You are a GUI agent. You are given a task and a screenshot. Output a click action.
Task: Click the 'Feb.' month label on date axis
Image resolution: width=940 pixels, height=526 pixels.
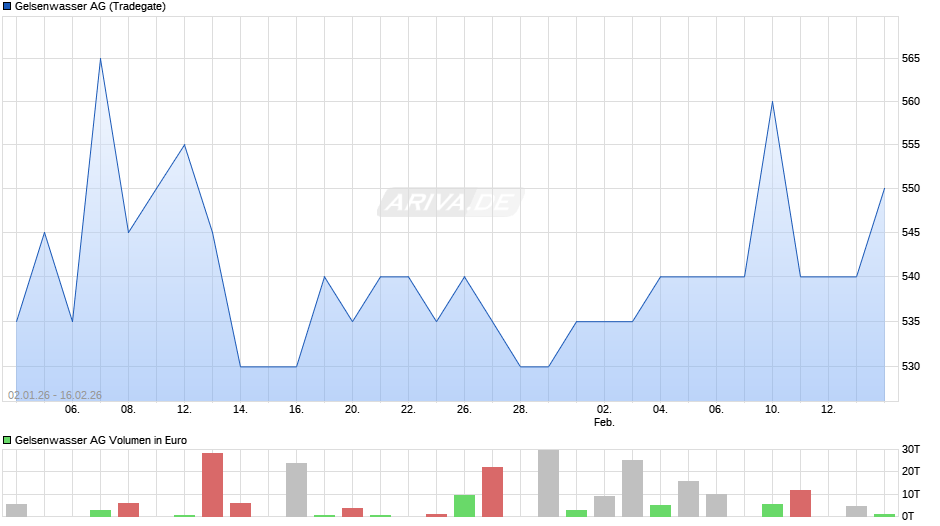604,422
